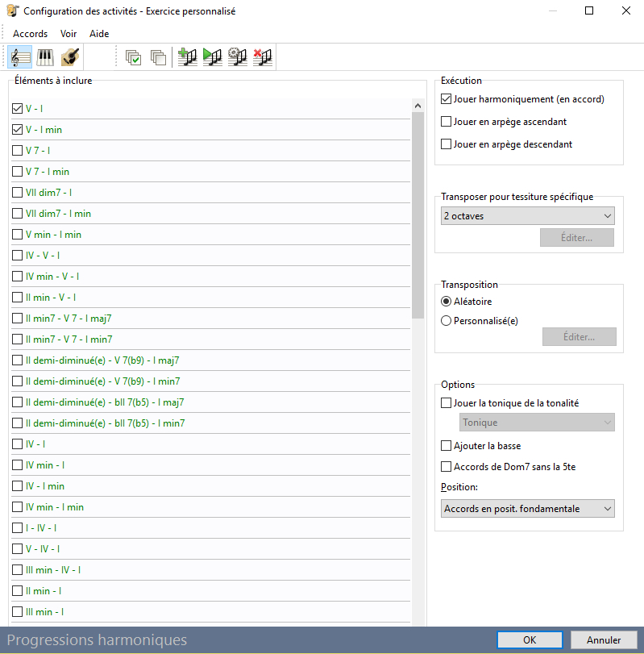644x654 pixels.
Task: Check II min7 - V 7 - I min7
Action: 17,339
